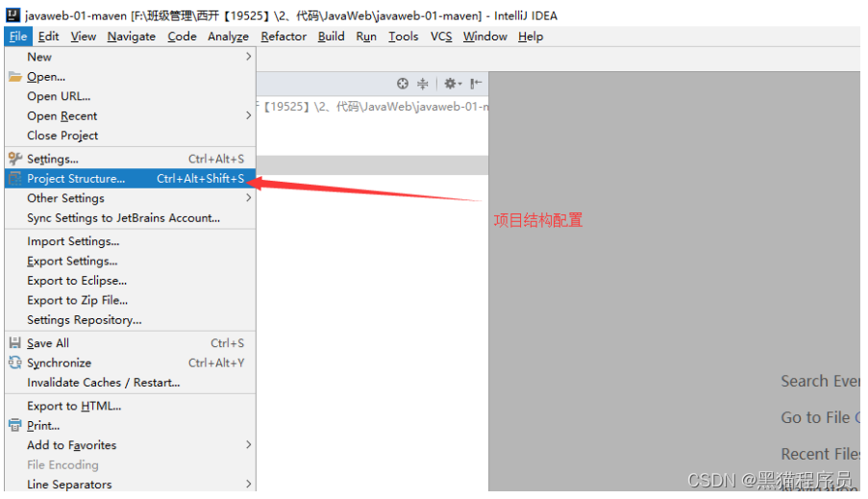Choose Other Settings entry
868x499 pixels.
pyautogui.click(x=130, y=198)
